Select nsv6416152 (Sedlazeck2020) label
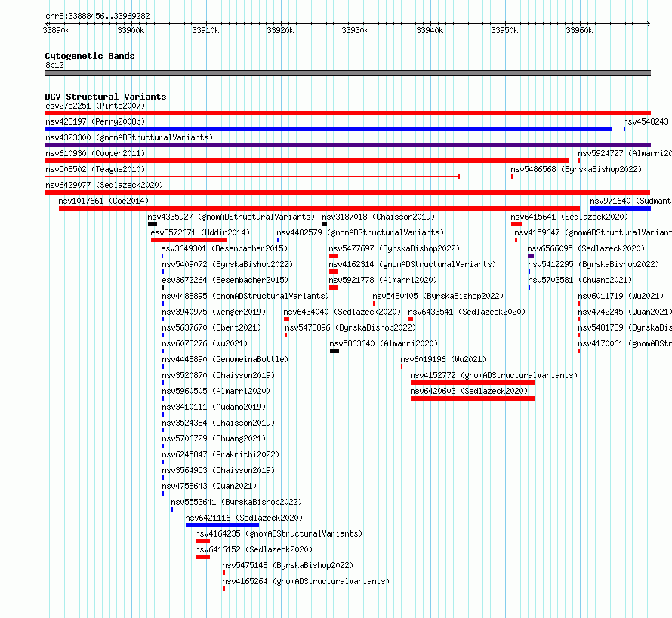This screenshot has width=672, height=618. 254,549
